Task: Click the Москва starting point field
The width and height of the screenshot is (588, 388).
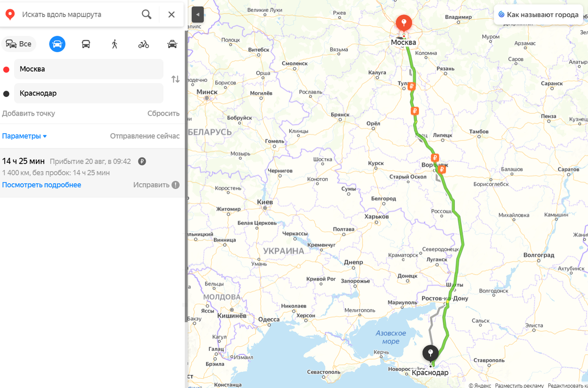Action: 89,69
